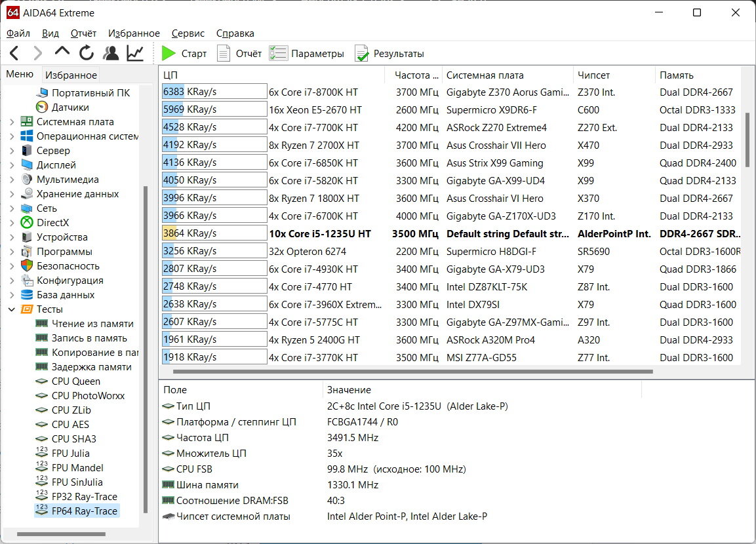
Task: Sort by the Чипсет column header
Action: (614, 75)
